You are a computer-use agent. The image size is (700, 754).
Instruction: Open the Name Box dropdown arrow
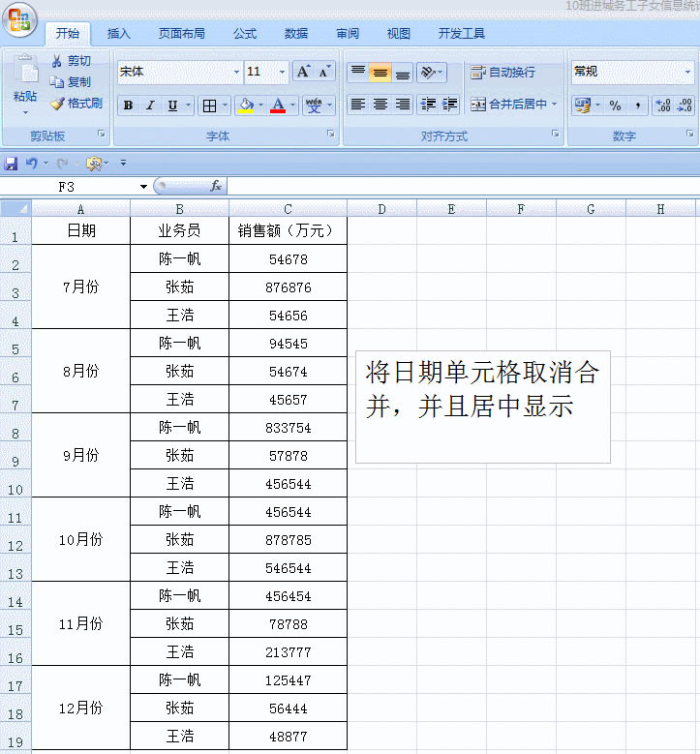143,187
